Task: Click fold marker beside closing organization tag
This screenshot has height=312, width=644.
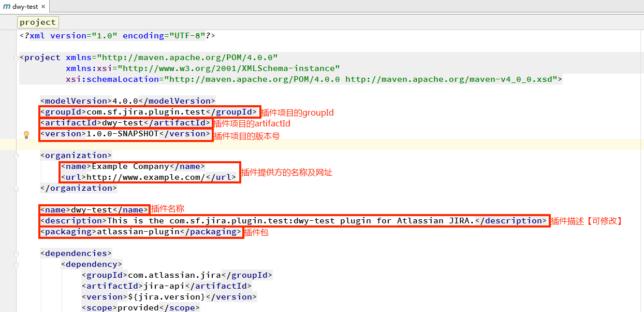Action: click(17, 188)
